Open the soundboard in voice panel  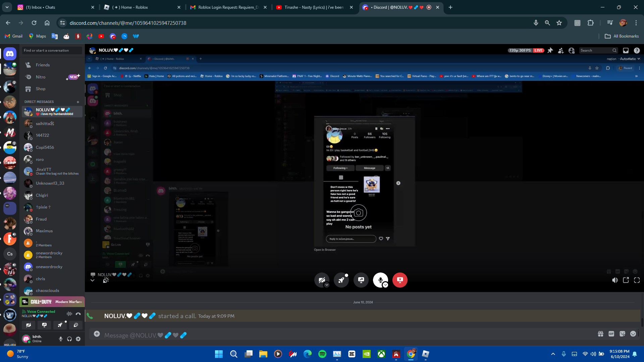click(x=76, y=325)
